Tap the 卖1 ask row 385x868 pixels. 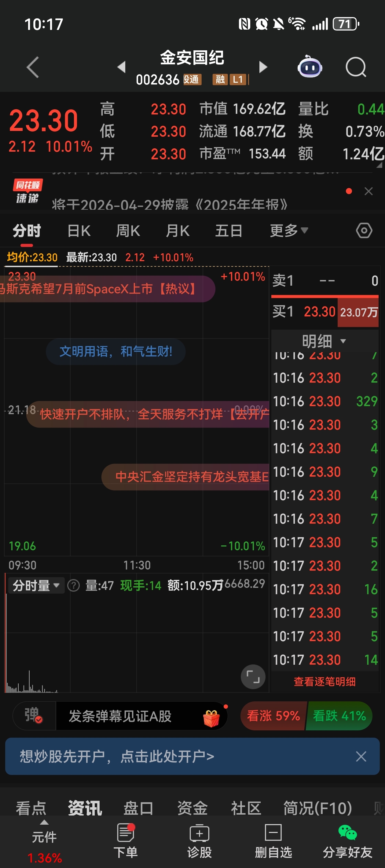(x=325, y=281)
